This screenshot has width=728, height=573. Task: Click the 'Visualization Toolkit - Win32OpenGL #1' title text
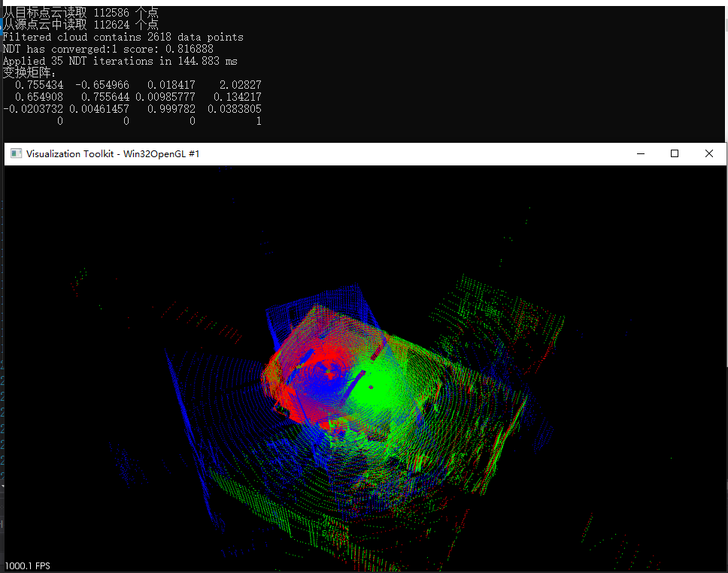[113, 153]
